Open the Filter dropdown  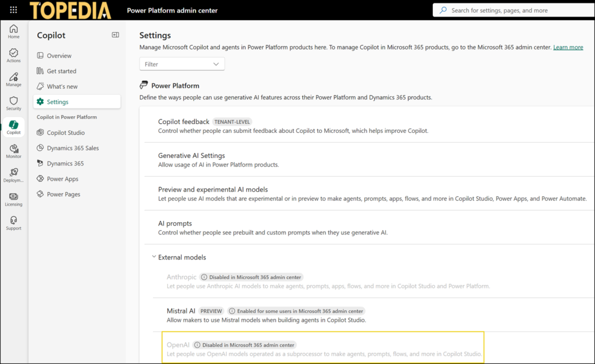182,64
